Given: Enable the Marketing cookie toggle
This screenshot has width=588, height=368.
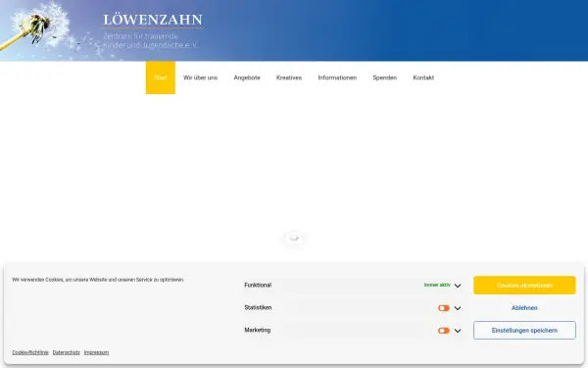Looking at the screenshot, I should (x=444, y=331).
